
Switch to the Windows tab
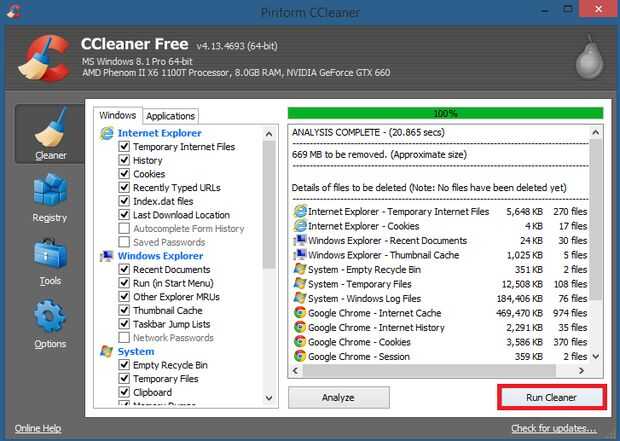117,115
